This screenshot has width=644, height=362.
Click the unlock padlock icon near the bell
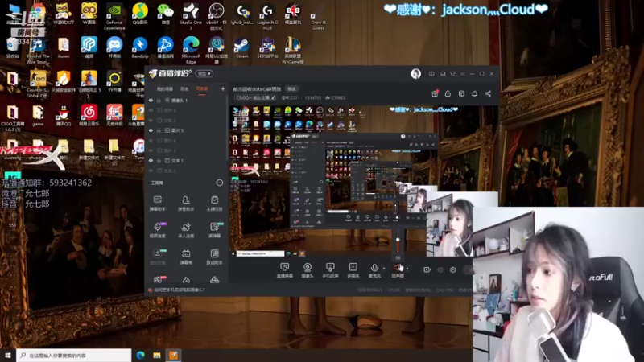pyautogui.click(x=448, y=93)
